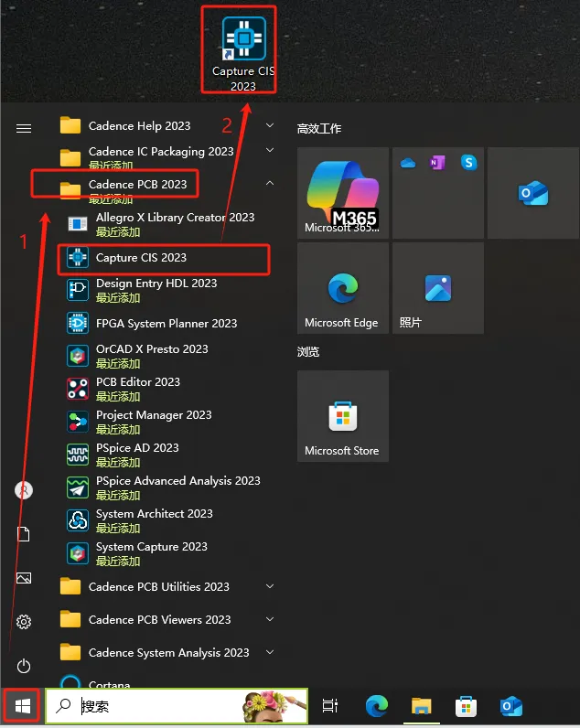The width and height of the screenshot is (580, 728).
Task: Expand the Start hamburger menu
Action: point(24,128)
